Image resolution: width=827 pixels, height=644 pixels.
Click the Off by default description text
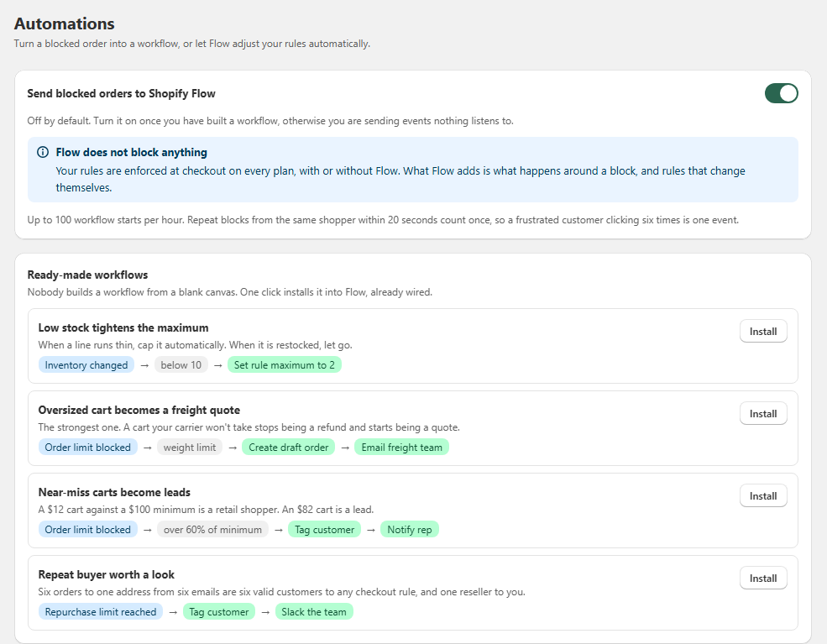(270, 121)
